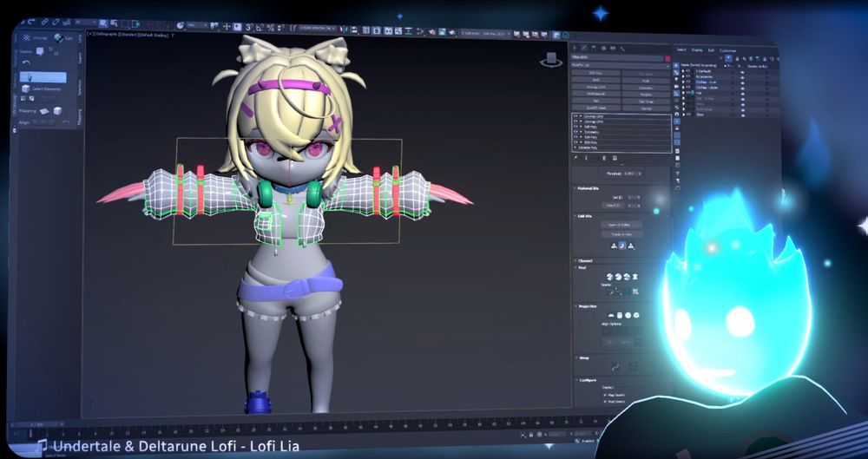Click the Pelt Map icon in Peel rollout
This screenshot has height=459, width=868.
[635, 277]
